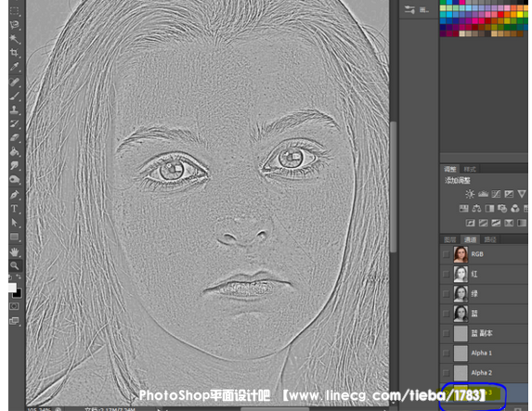Toggle visibility of the 蓝 channel
Screen dimensions: 532x411
(446, 314)
